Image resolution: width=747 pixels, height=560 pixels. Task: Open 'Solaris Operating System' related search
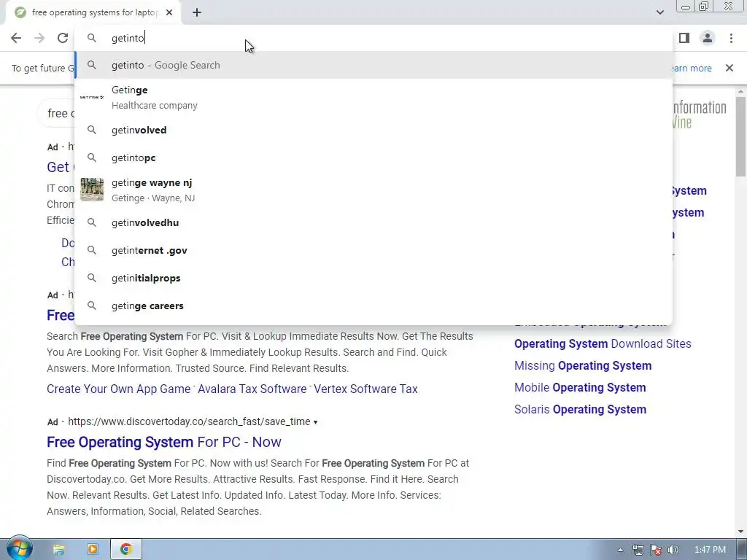(x=580, y=410)
